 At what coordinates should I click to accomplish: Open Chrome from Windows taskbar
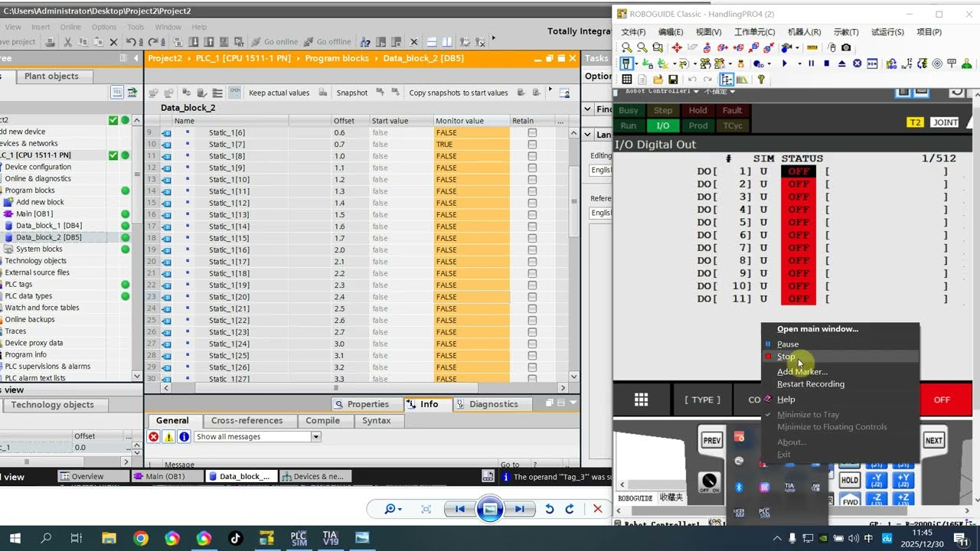click(140, 538)
